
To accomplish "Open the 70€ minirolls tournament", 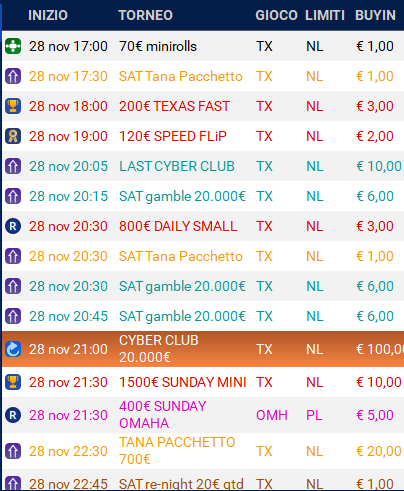I will [158, 46].
